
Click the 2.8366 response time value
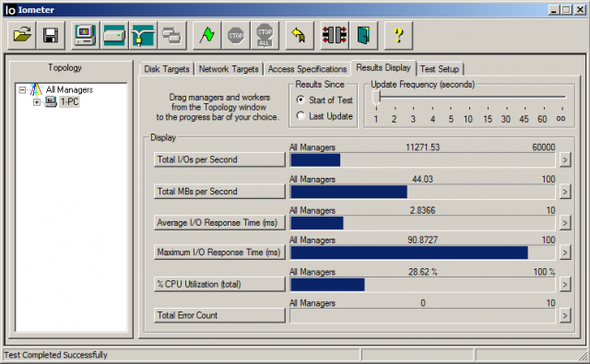[x=422, y=210]
